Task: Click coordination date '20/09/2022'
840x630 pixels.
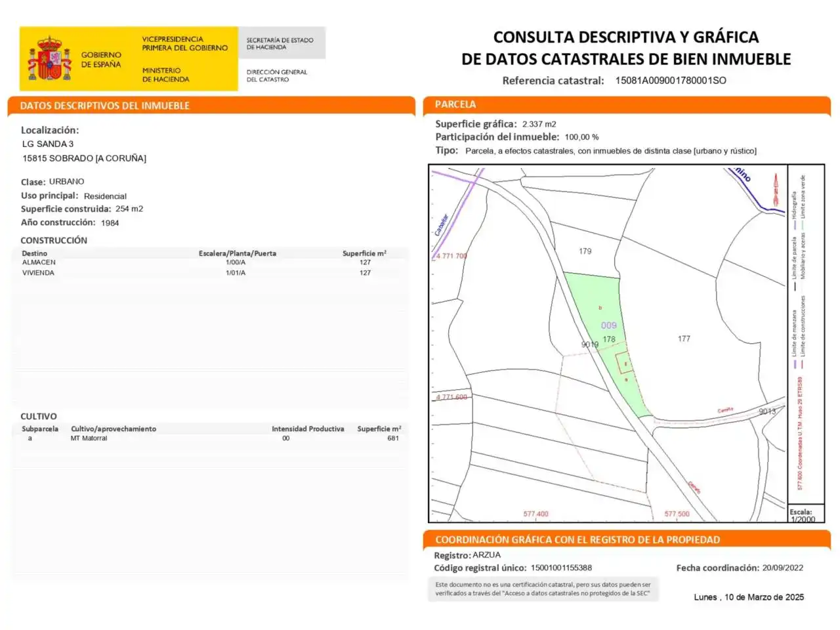Action: (x=782, y=568)
